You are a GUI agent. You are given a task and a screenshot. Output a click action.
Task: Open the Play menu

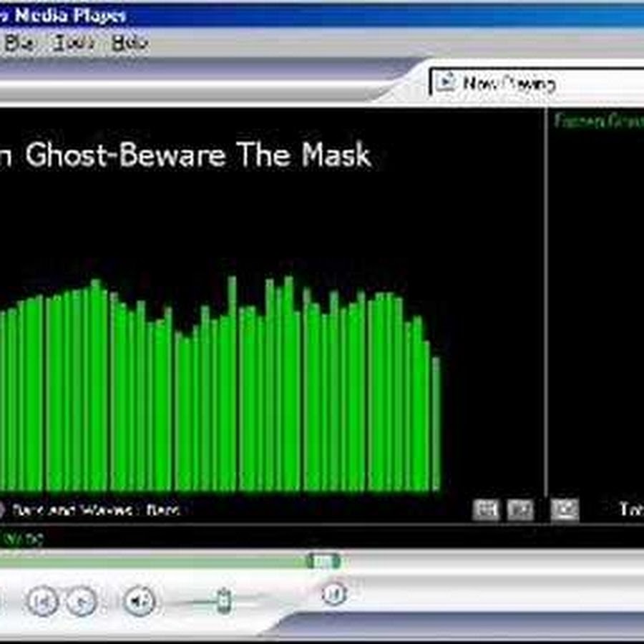coord(19,43)
